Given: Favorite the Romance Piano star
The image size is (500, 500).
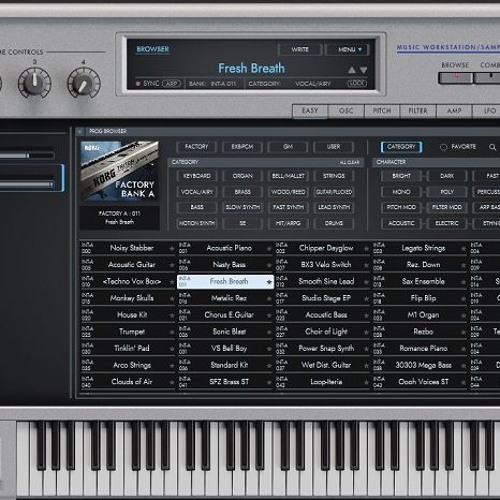Looking at the screenshot, I should tap(463, 349).
